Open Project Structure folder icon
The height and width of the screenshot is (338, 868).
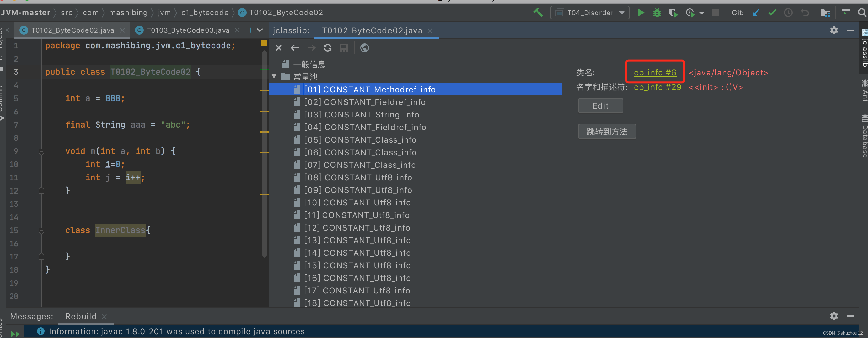[x=825, y=13]
